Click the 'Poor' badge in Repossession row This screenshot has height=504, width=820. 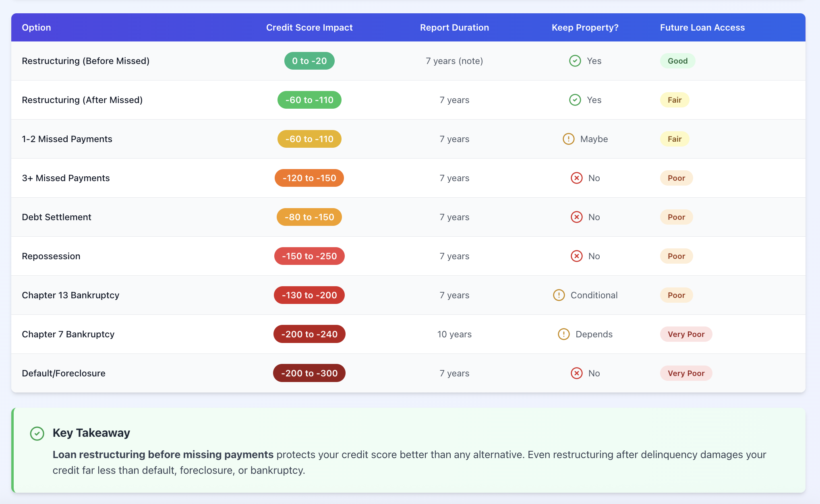pyautogui.click(x=676, y=256)
